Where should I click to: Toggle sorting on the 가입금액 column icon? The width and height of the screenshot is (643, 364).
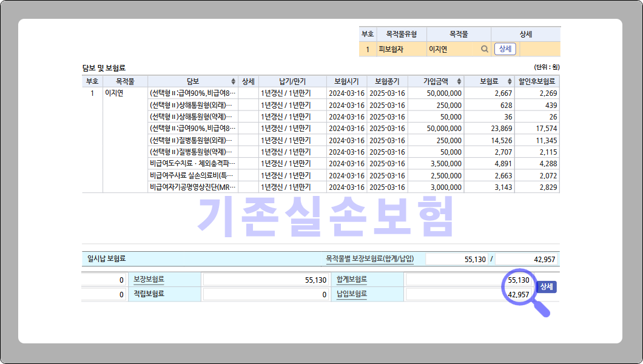459,81
